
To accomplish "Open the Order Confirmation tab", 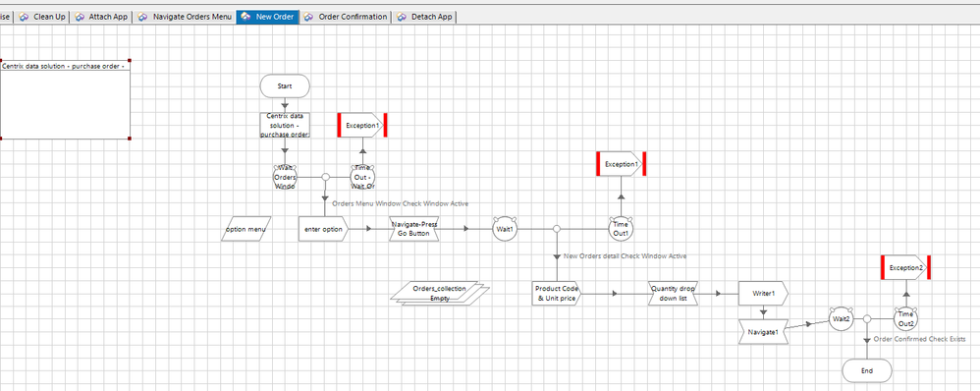I will point(346,17).
